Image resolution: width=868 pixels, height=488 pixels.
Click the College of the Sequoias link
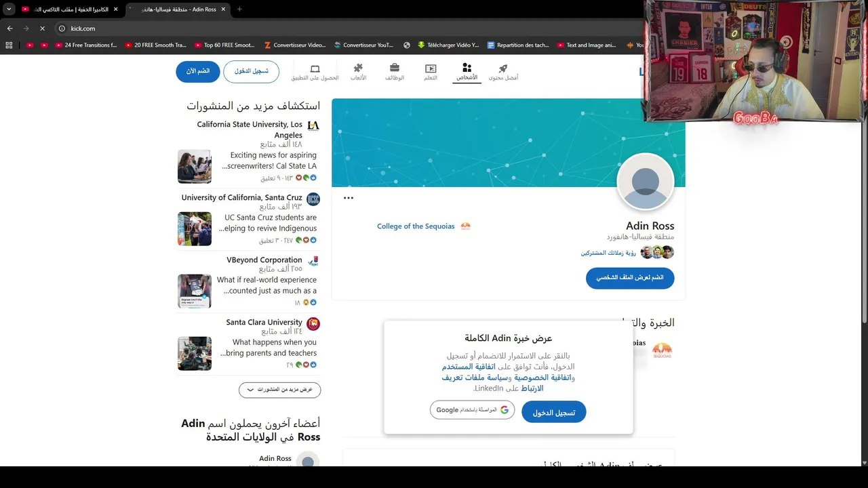point(423,226)
